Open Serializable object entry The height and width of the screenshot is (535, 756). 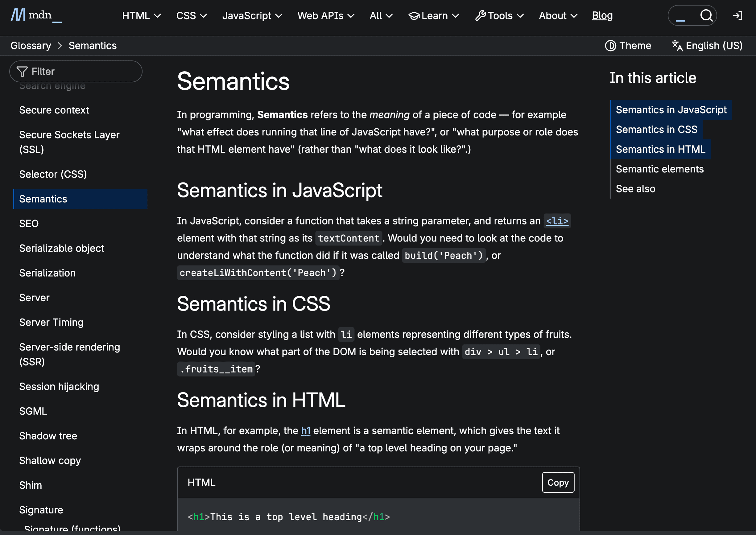62,249
